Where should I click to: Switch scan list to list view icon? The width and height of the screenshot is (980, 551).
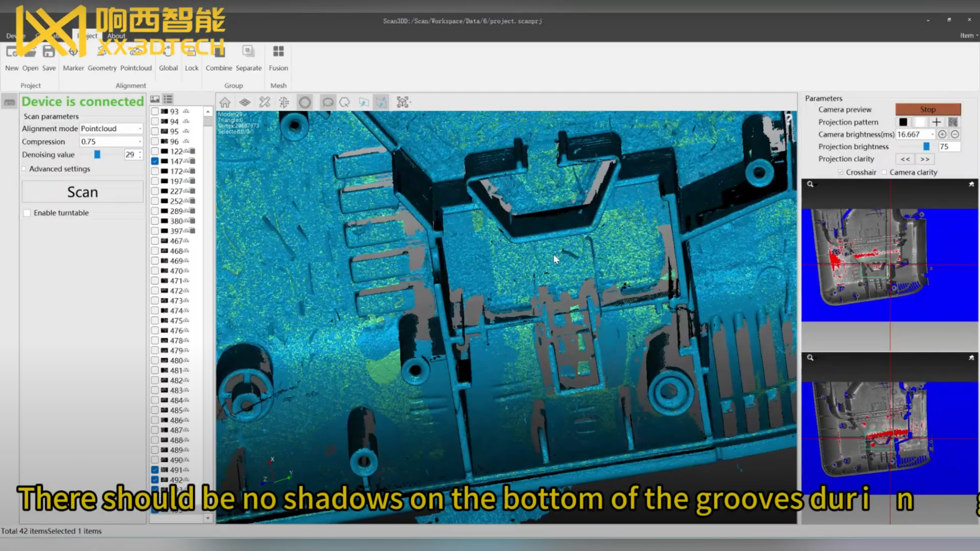pyautogui.click(x=168, y=99)
